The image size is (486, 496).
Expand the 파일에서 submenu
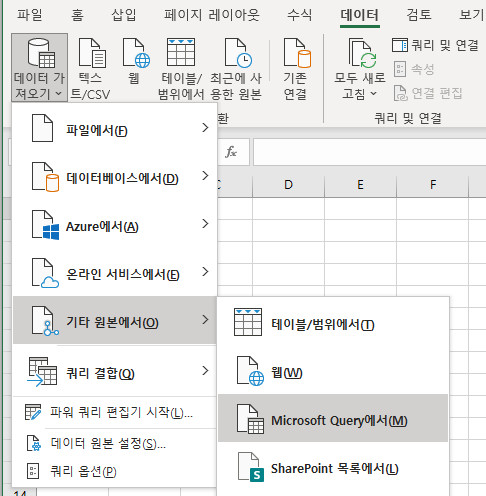pyautogui.click(x=115, y=128)
